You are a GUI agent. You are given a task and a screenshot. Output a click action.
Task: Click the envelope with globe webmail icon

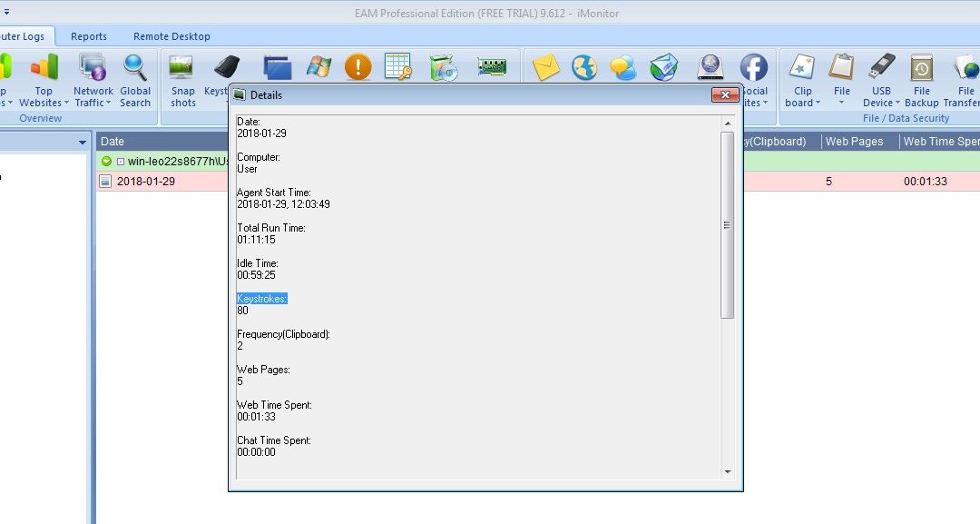[x=663, y=67]
